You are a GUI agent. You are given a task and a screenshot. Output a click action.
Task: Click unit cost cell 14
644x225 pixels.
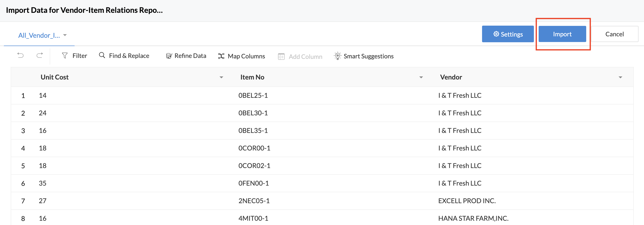point(43,95)
